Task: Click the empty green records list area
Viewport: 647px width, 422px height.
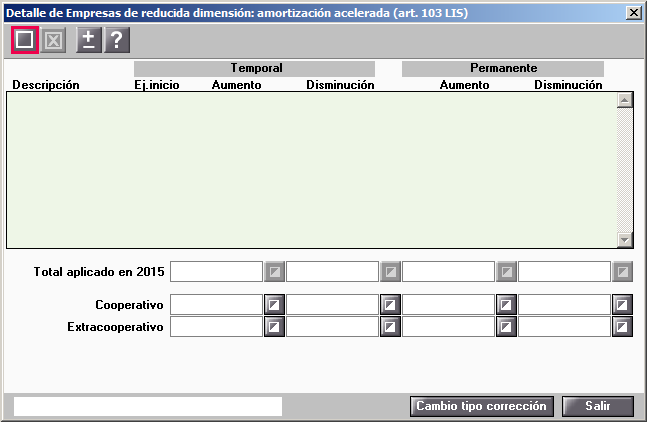Action: pos(312,170)
